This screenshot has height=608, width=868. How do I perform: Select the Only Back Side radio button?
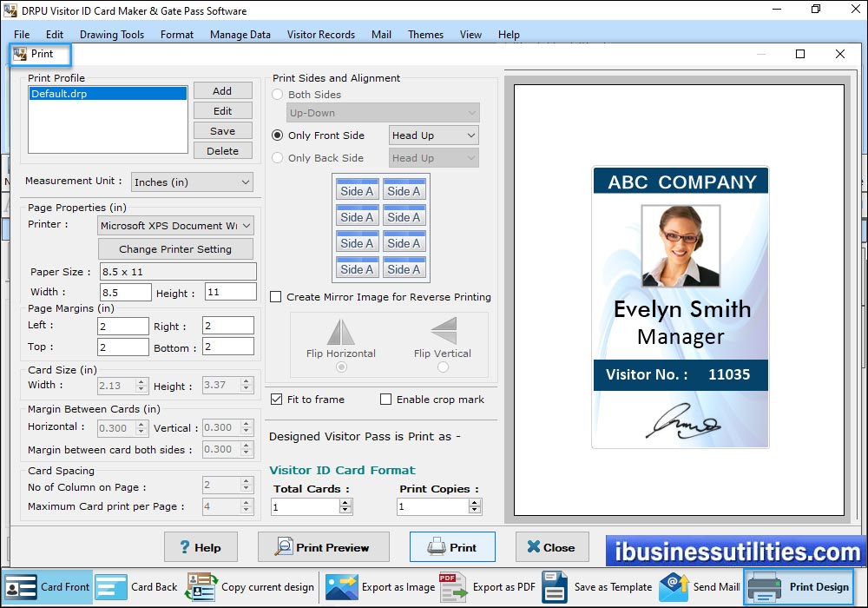(x=278, y=158)
